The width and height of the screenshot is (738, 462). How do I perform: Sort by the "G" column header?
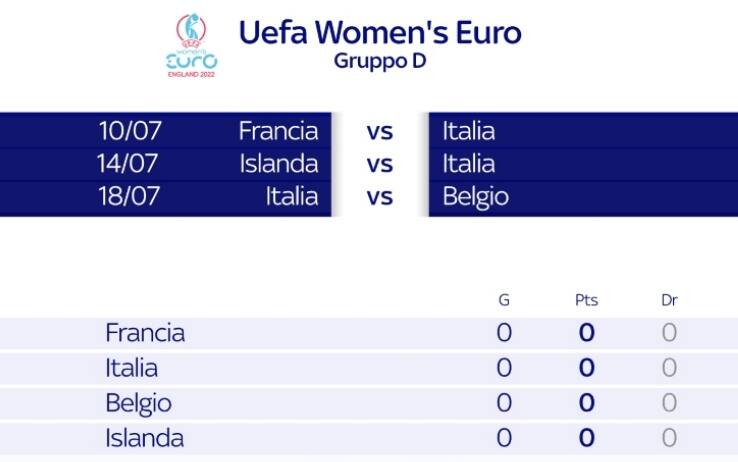click(x=504, y=300)
